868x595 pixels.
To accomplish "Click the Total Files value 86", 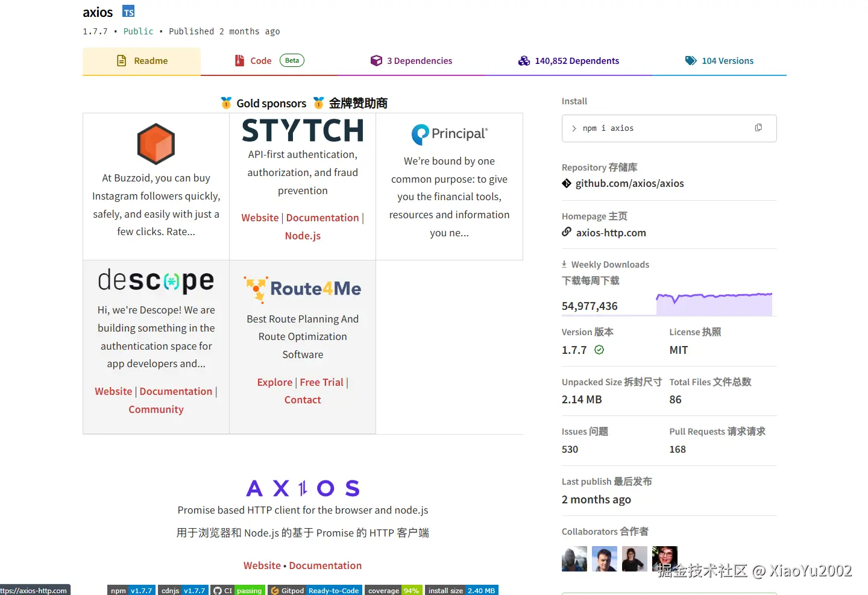I will point(675,400).
